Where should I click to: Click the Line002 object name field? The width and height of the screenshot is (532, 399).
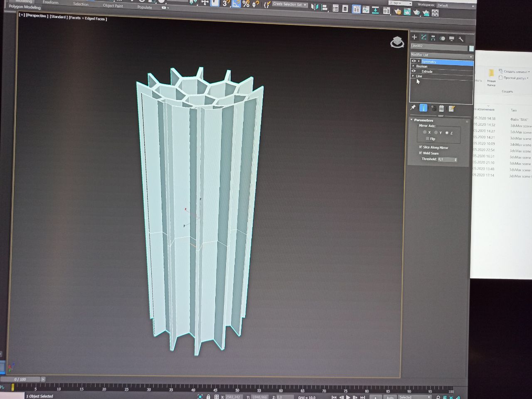click(439, 47)
